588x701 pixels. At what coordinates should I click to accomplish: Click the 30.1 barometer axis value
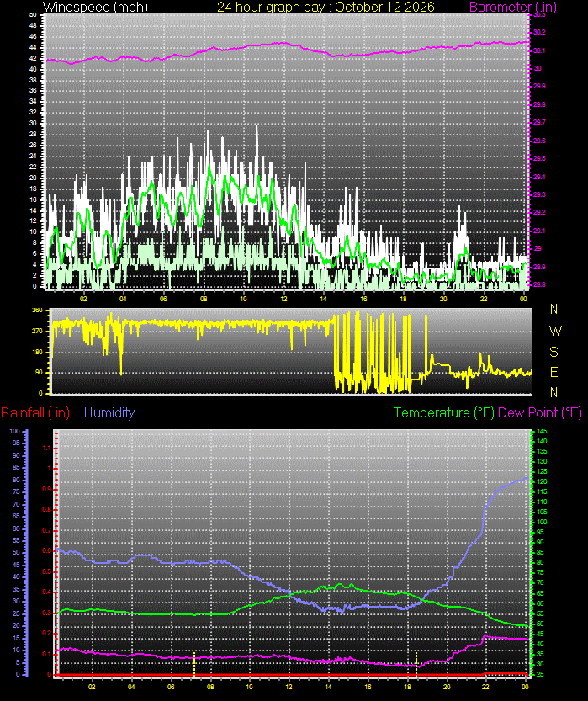[539, 50]
